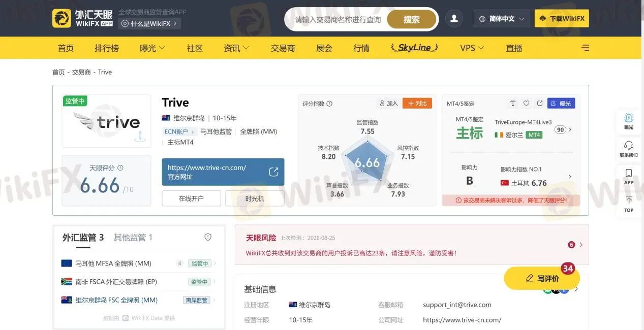Click the TOP arrow to return to the top
644x330 pixels.
629,204
